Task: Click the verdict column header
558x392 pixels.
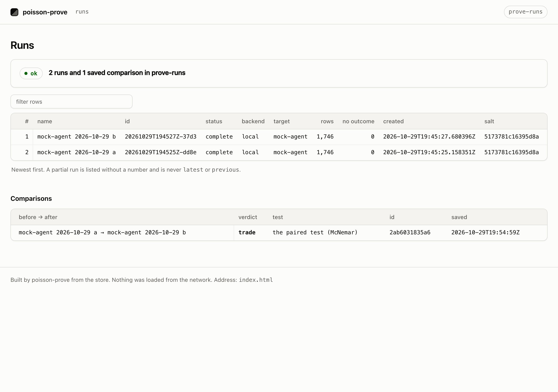Action: [248, 217]
